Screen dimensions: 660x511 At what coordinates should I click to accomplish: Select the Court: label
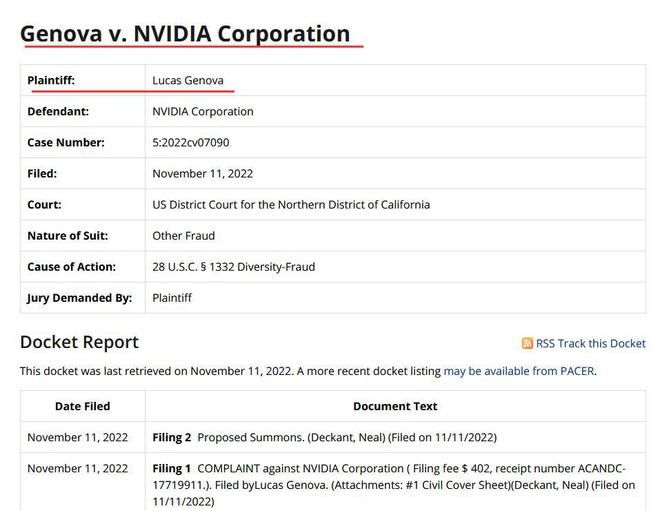coord(44,205)
